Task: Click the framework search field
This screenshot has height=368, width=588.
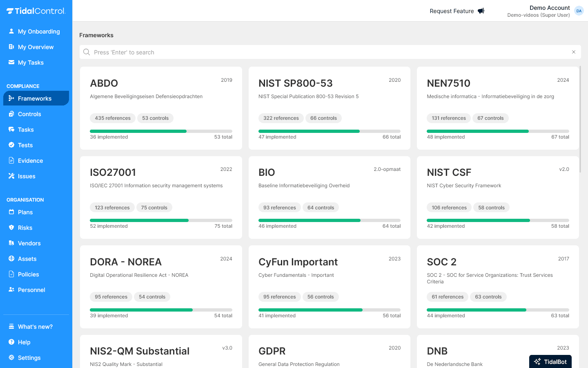Action: pos(286,52)
